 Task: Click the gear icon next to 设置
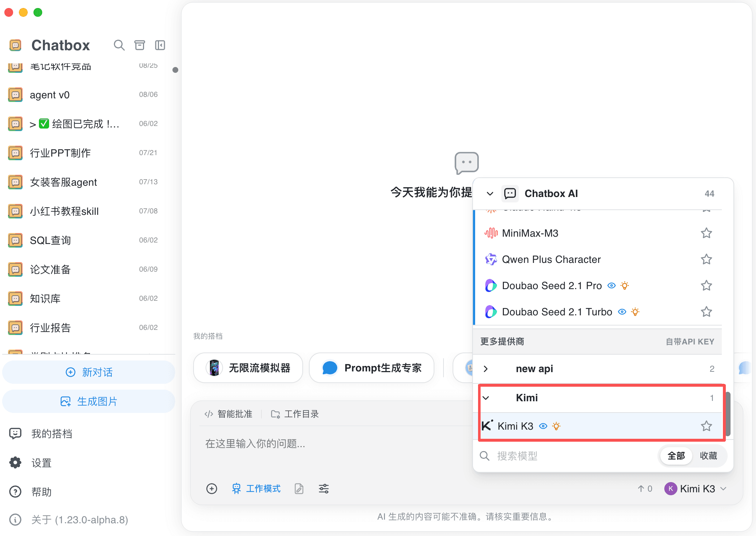pyautogui.click(x=15, y=462)
